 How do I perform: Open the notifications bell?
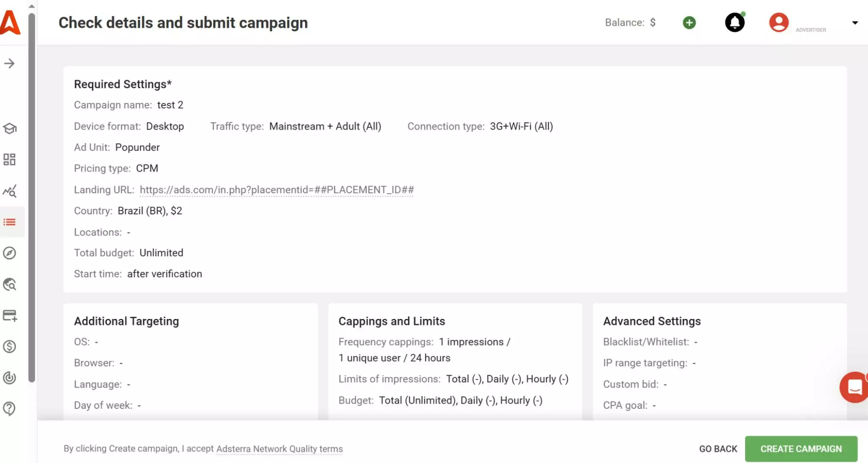pos(735,23)
